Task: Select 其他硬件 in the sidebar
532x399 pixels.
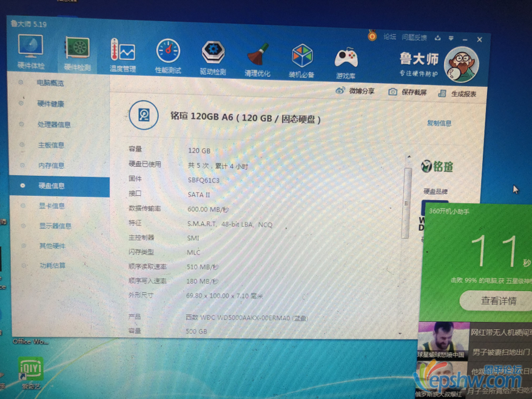Action: (x=52, y=246)
